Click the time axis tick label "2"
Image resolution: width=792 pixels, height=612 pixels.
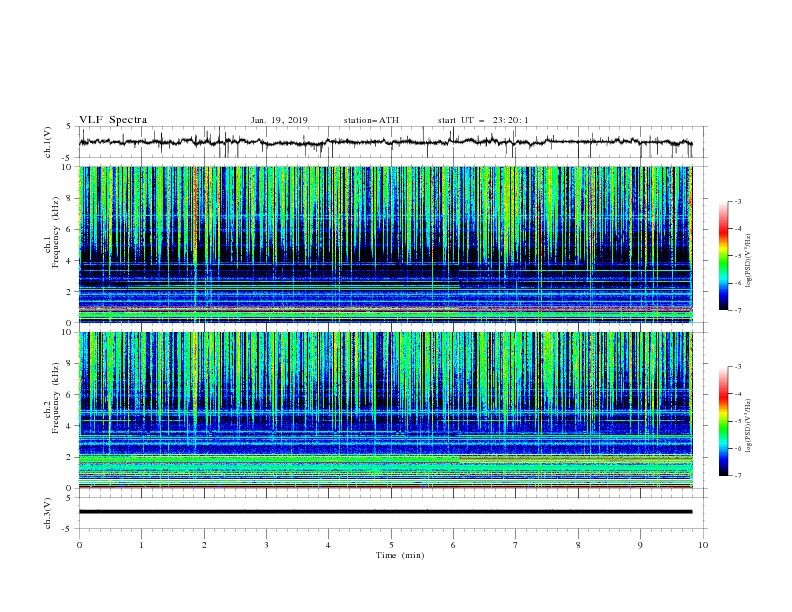204,545
